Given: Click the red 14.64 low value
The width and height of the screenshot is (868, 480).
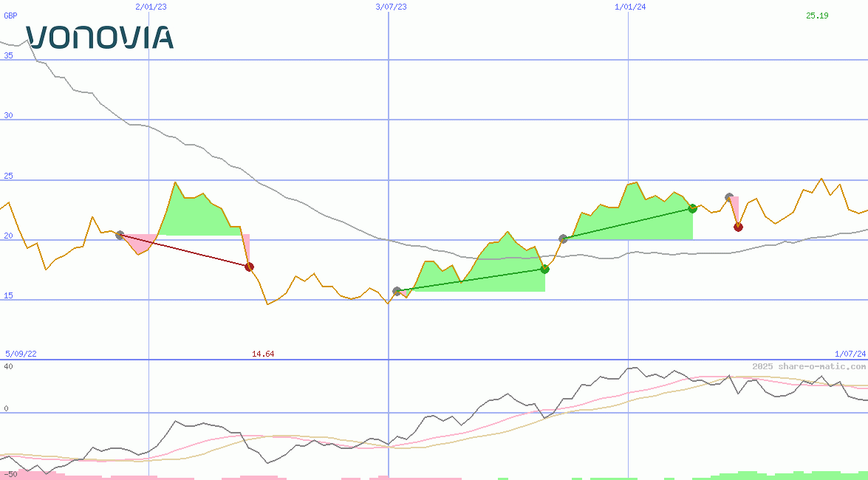Looking at the screenshot, I should 263,354.
